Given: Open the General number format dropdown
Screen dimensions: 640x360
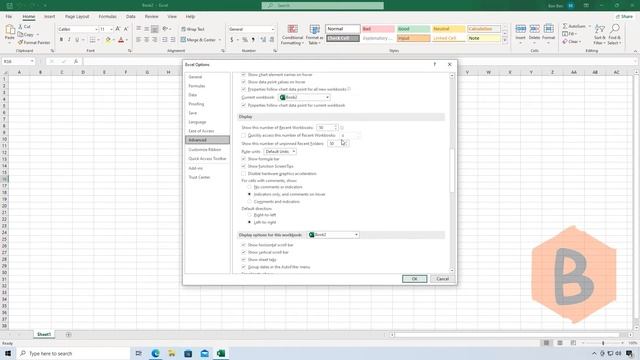Looking at the screenshot, I should (x=273, y=29).
